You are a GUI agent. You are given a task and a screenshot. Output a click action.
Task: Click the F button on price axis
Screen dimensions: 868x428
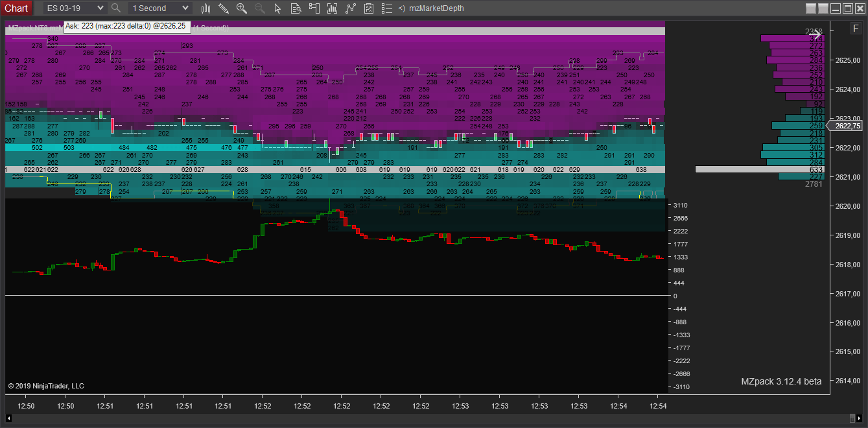pos(855,28)
